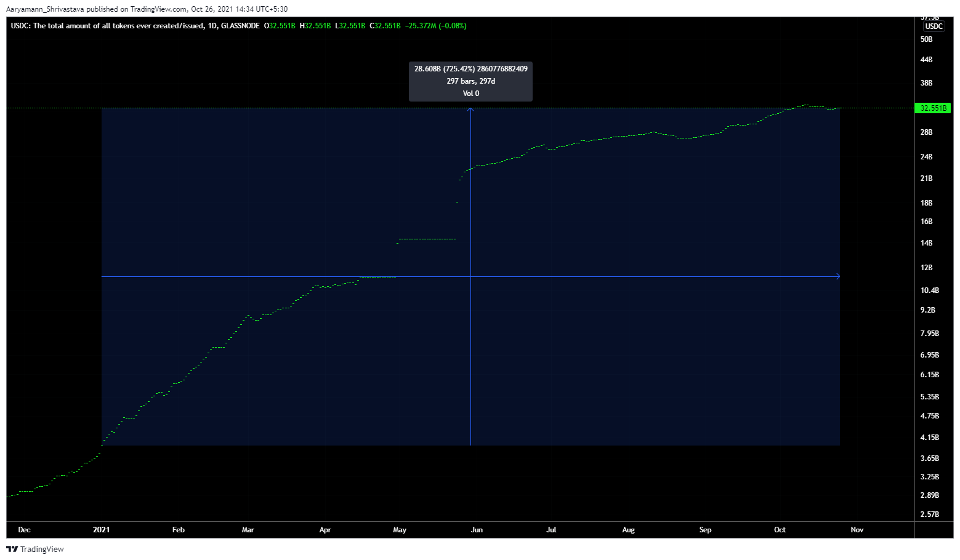The width and height of the screenshot is (960, 560).
Task: Click the May label on time axis
Action: (400, 530)
